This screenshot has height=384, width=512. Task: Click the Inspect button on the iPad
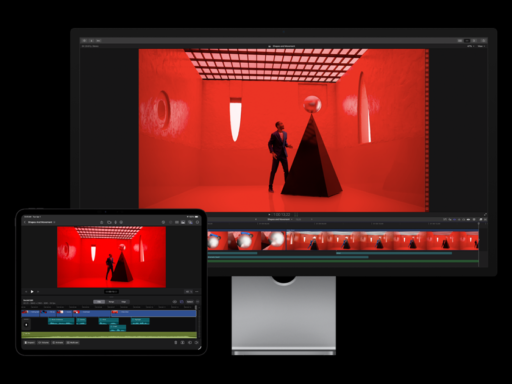tap(30, 343)
